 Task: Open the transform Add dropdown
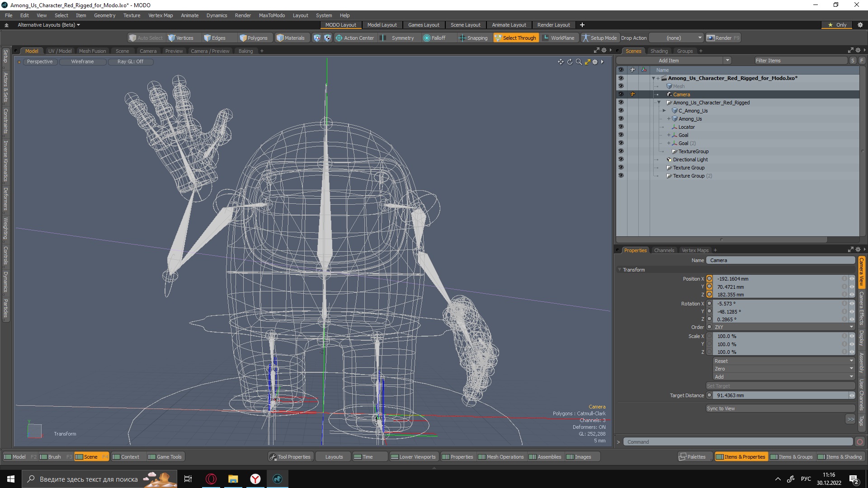[784, 377]
